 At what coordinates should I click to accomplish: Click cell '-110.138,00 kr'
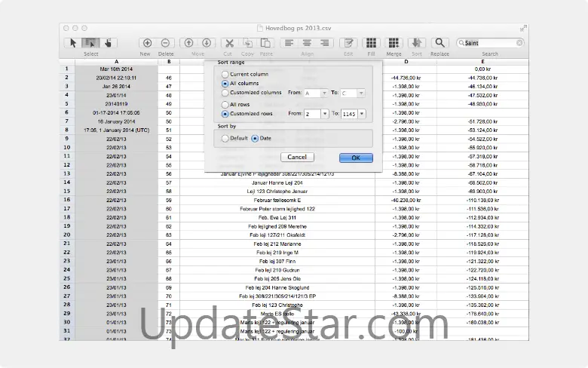click(482, 201)
